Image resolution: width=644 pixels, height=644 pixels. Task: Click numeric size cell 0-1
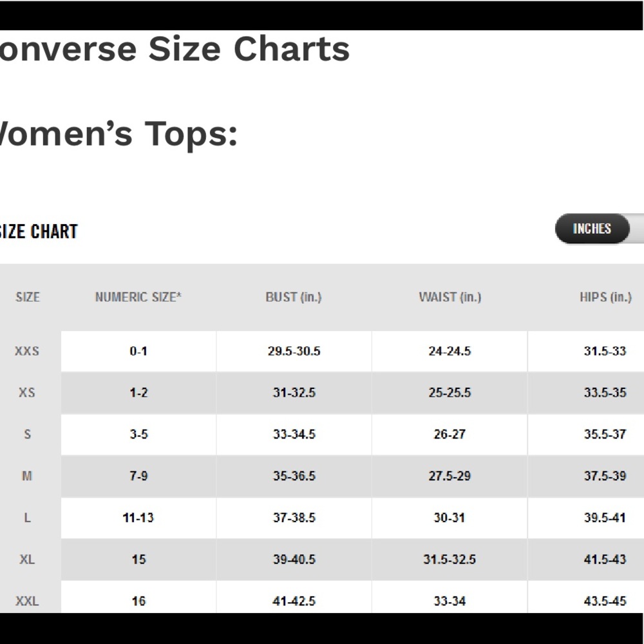tap(138, 351)
